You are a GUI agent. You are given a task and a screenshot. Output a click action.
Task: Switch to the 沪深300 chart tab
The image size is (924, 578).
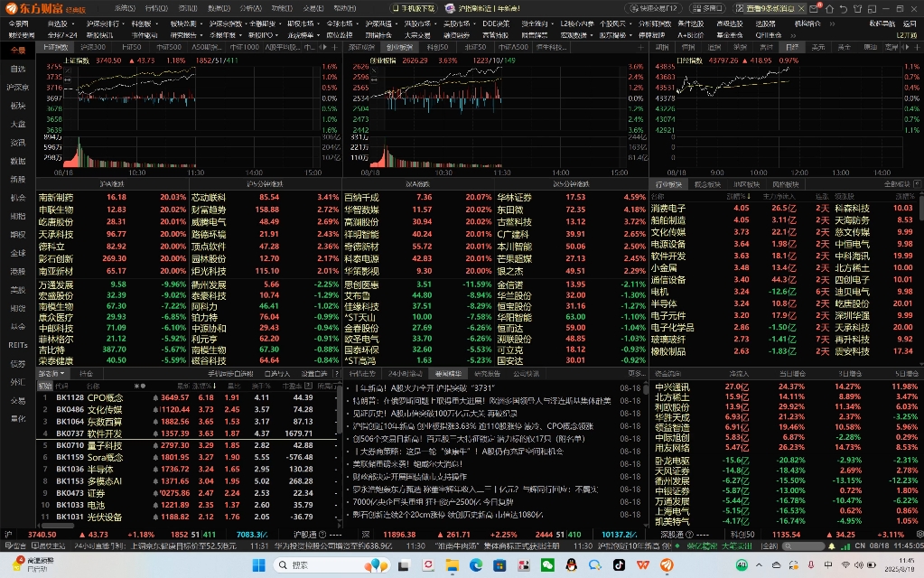click(93, 47)
